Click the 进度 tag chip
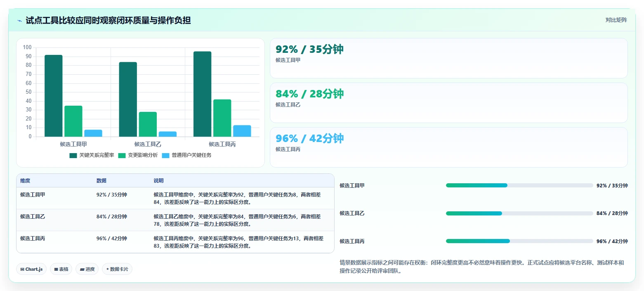Screen dimensions: 644x291 (87, 269)
